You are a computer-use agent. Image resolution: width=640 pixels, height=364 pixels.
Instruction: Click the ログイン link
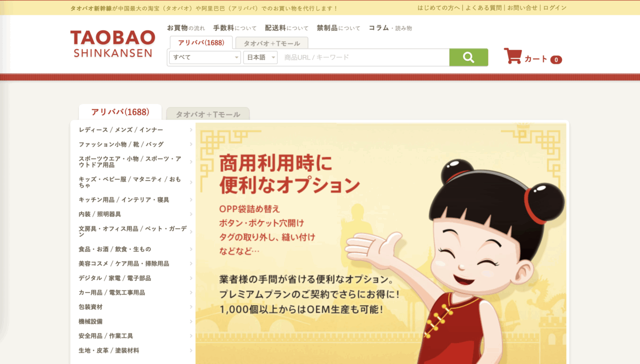[x=555, y=8]
